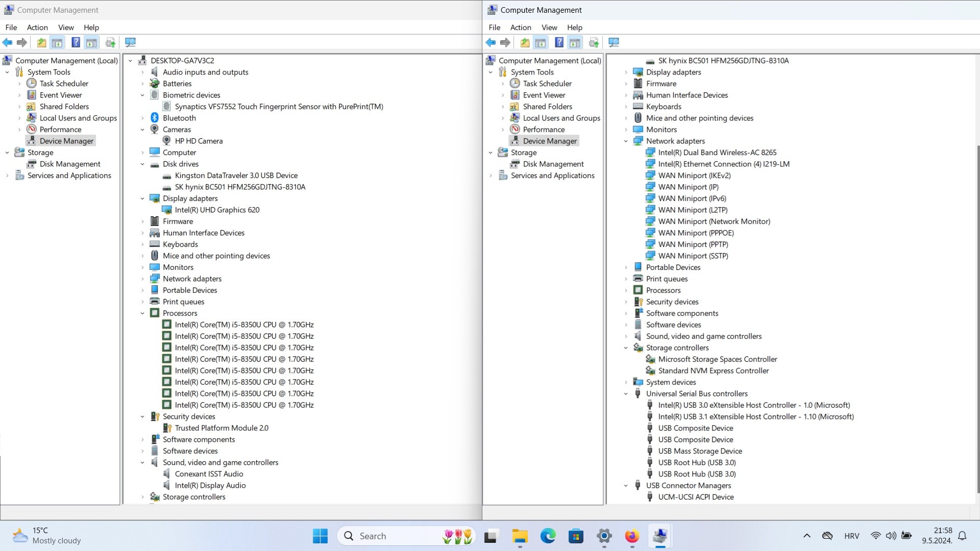Click Scan for hardware changes icon in left window
This screenshot has height=551, width=980.
pos(130,43)
